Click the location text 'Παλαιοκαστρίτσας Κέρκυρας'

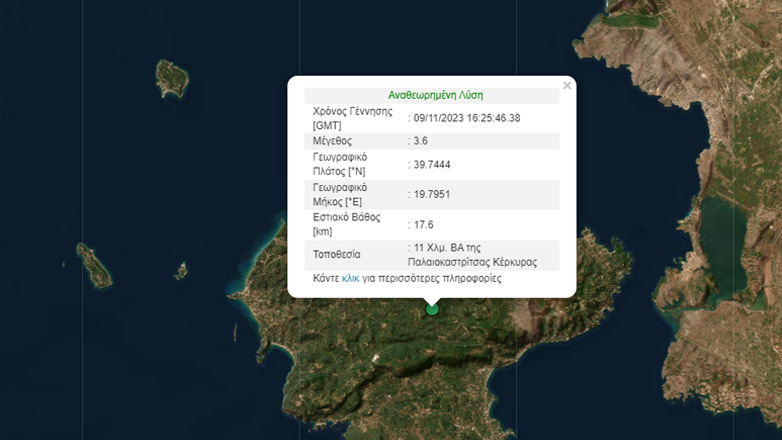click(x=472, y=262)
